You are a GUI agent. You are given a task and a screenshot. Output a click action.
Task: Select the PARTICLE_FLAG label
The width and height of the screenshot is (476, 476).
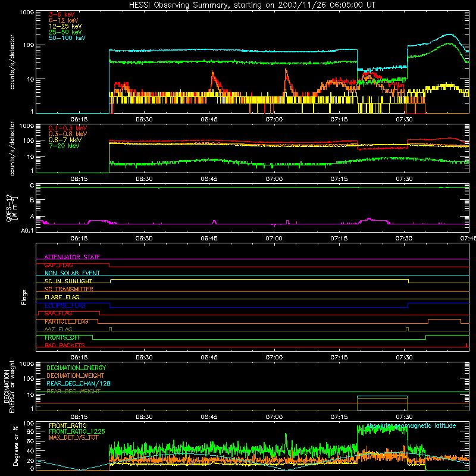point(67,321)
